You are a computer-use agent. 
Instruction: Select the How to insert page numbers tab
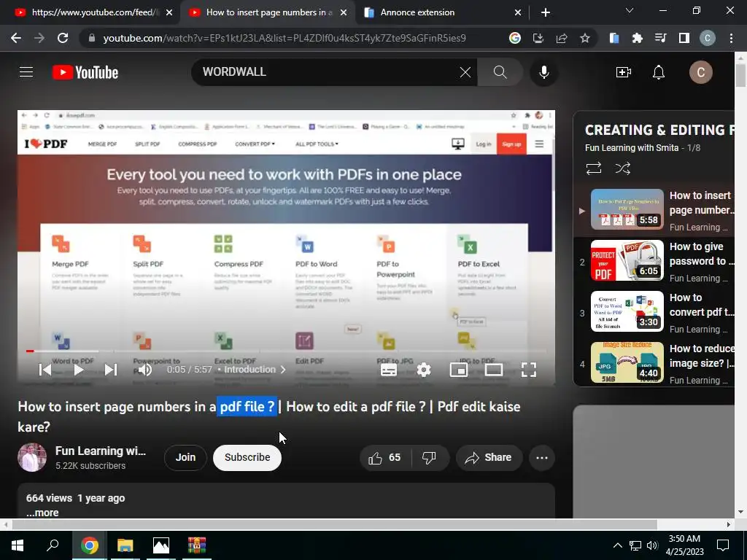(x=269, y=12)
